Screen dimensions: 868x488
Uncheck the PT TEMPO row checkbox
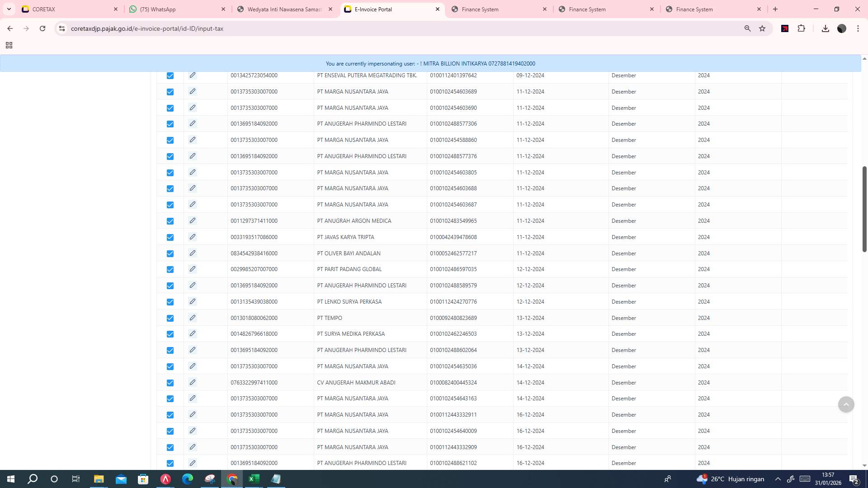(170, 318)
